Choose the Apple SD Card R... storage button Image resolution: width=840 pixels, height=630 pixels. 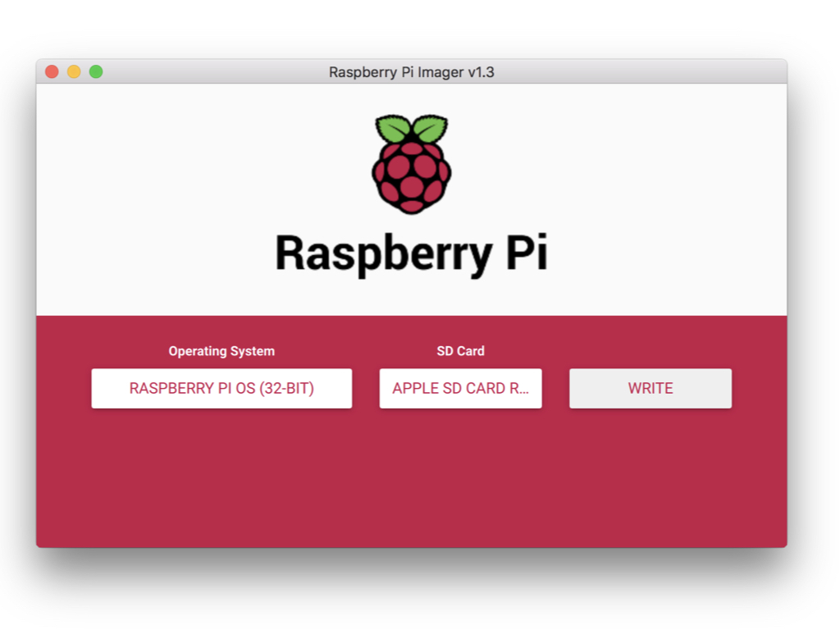460,388
